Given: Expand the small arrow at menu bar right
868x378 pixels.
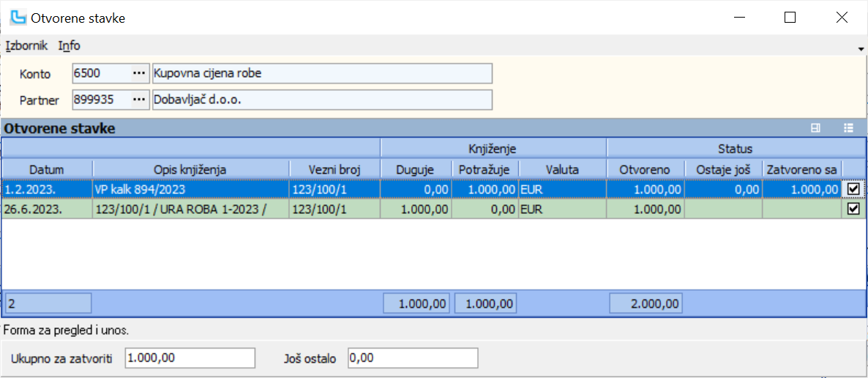Looking at the screenshot, I should pyautogui.click(x=861, y=48).
